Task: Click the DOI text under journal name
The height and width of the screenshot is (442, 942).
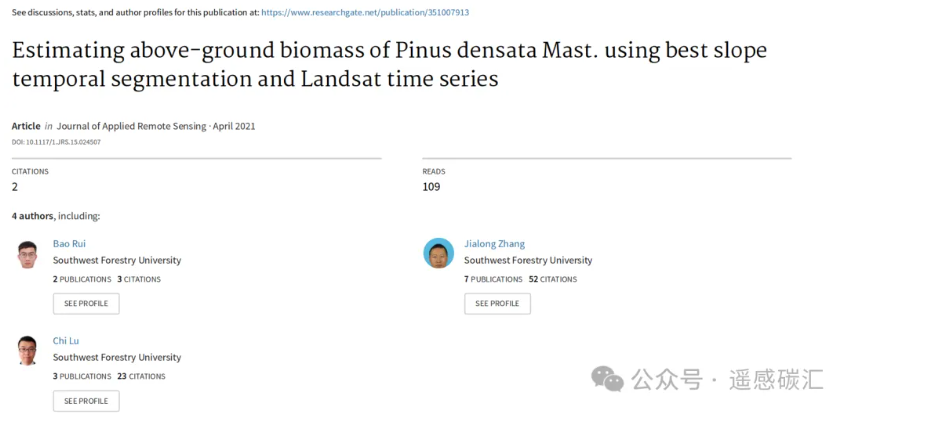Action: pos(56,142)
